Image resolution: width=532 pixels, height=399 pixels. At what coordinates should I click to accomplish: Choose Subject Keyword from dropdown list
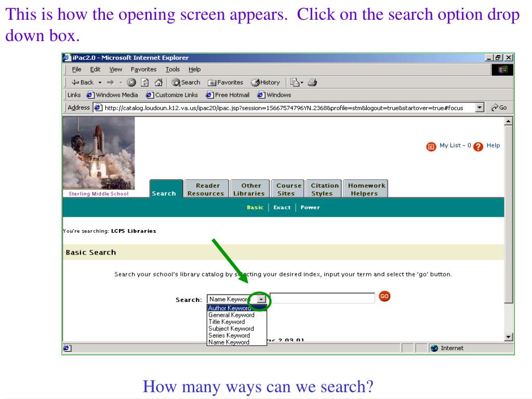[237, 328]
